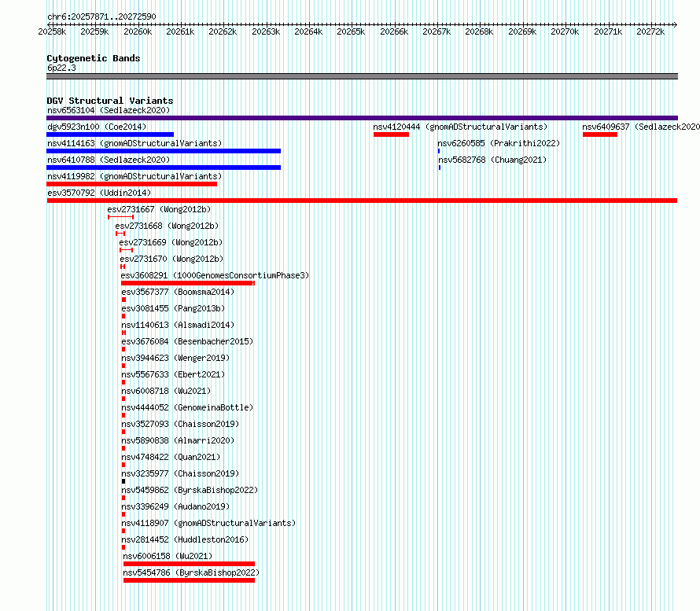Open esv2731667 (Wong2012b) variant
This screenshot has width=700, height=611.
point(159,209)
